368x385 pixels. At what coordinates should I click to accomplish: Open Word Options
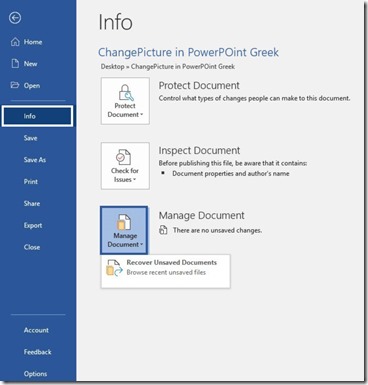[35, 374]
